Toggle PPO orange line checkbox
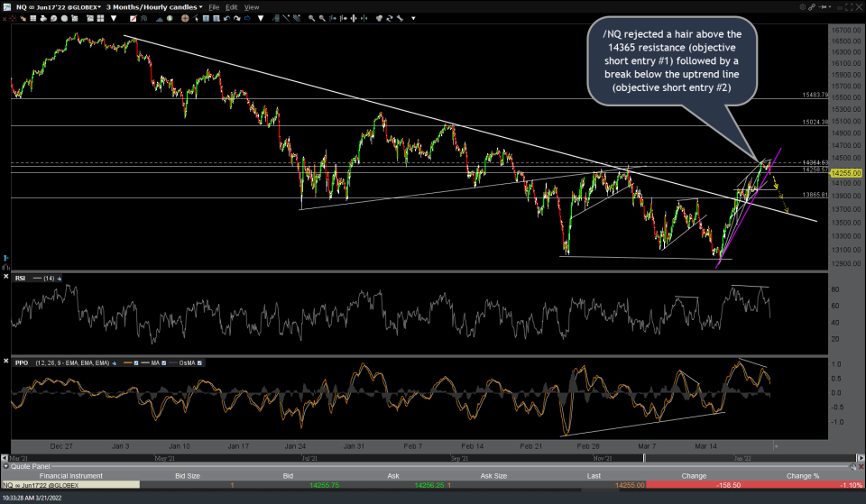866x504 pixels. coord(136,362)
